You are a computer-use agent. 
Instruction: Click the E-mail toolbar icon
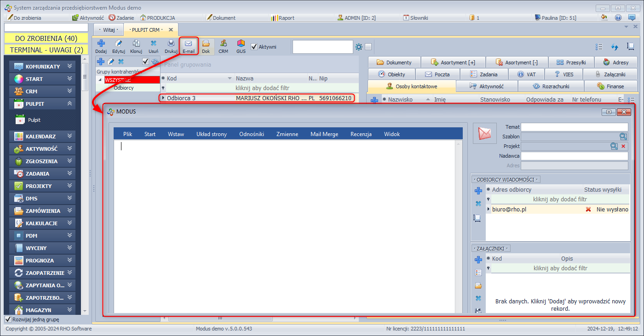(188, 46)
